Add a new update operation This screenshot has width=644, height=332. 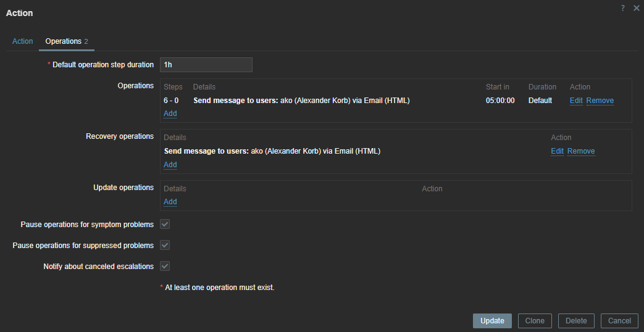170,202
